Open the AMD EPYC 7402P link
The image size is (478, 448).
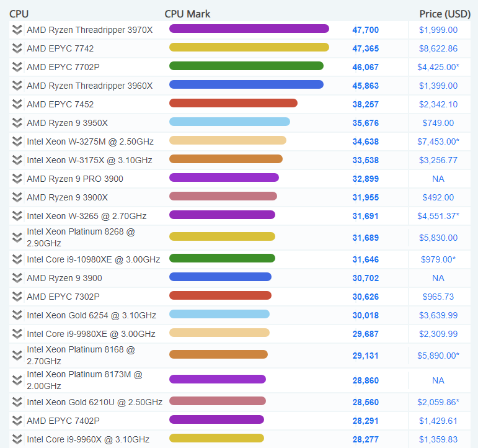pos(63,421)
